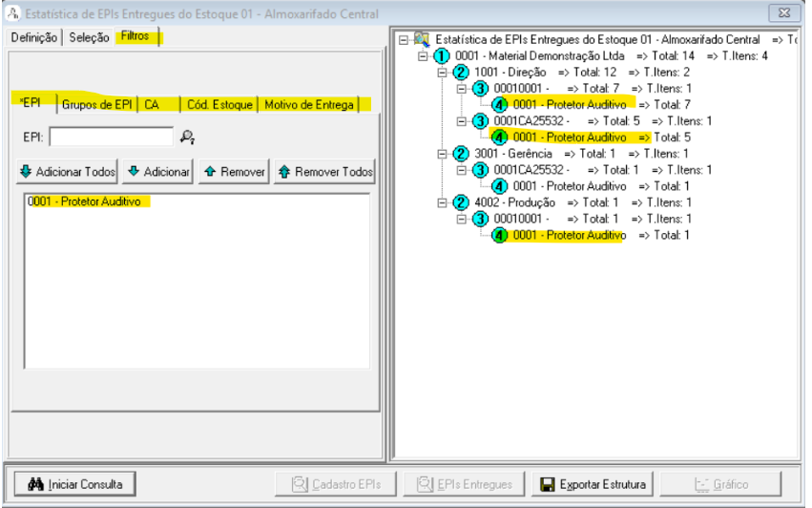This screenshot has height=508, width=812.
Task: Click level 2 icon beside 3001 - Gerência
Action: [x=461, y=154]
